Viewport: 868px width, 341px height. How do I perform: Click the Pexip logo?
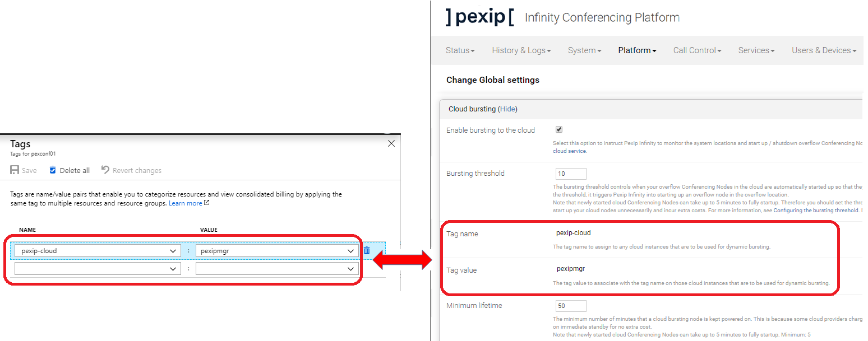(x=479, y=17)
